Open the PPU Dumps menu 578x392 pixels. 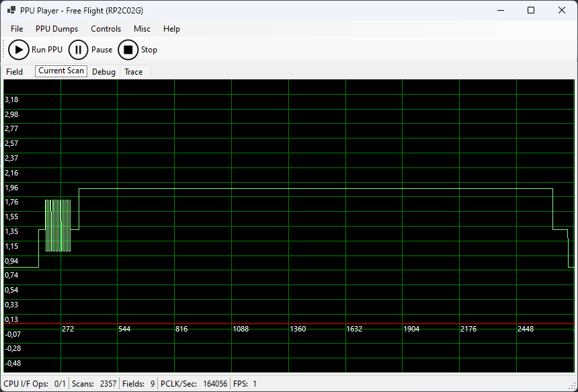tap(56, 29)
